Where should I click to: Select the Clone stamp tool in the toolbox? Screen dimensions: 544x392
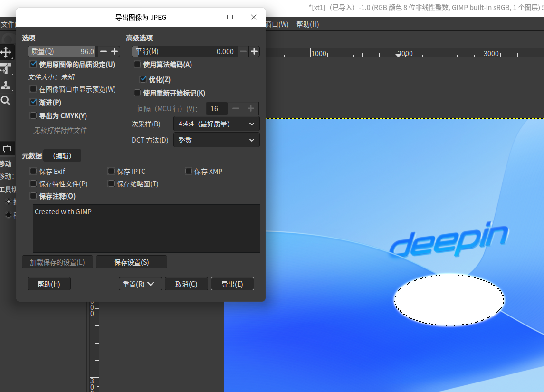[6, 85]
